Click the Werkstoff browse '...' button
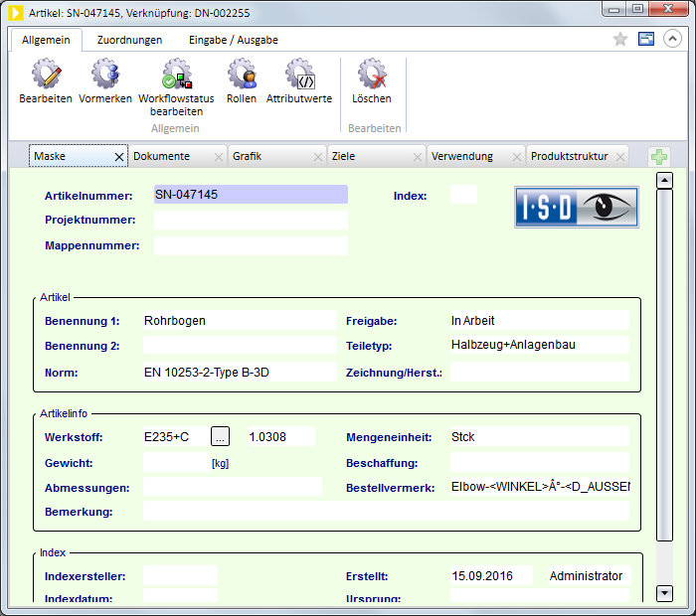 click(220, 436)
